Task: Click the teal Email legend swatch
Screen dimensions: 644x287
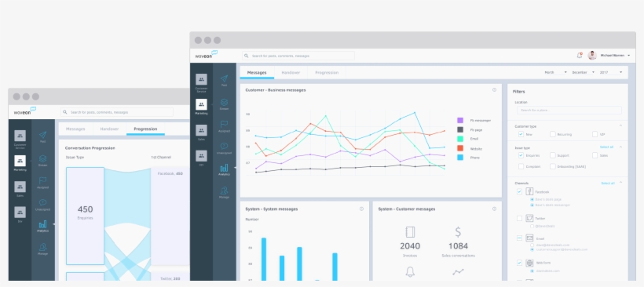Action: (x=460, y=139)
